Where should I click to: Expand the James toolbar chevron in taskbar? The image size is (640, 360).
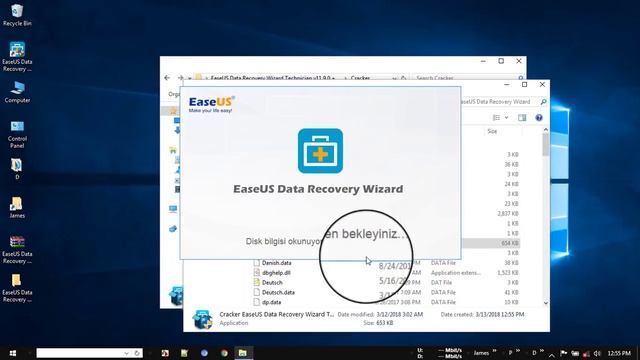pos(494,351)
